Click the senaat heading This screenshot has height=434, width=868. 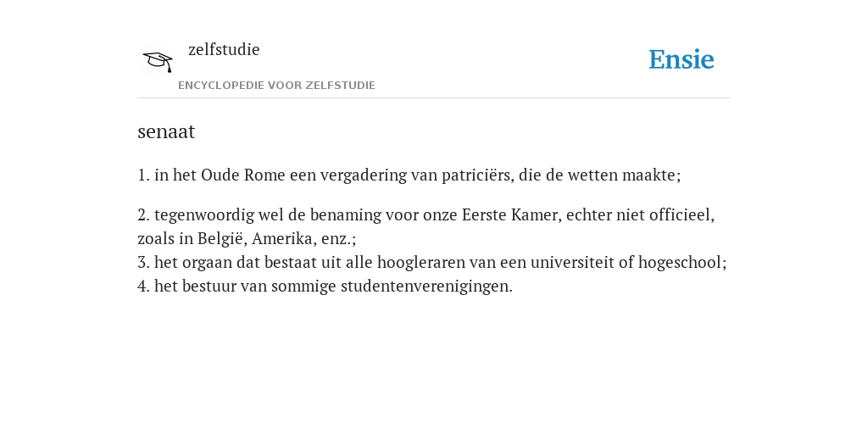pos(166,131)
